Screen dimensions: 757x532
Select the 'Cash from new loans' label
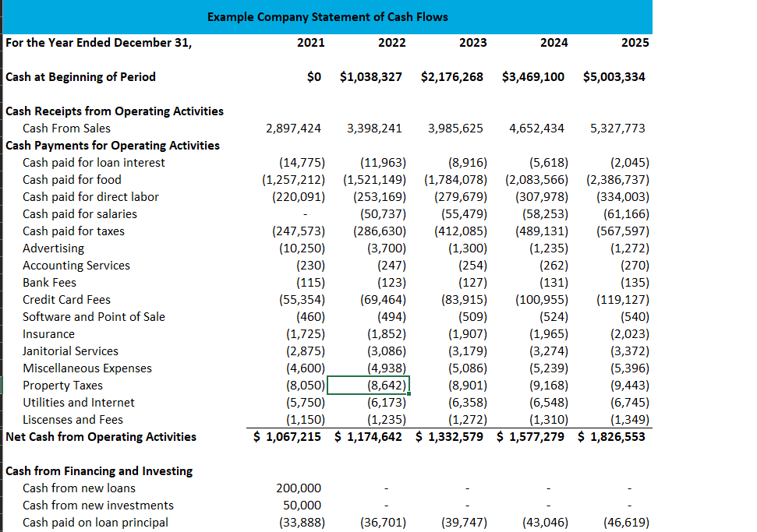click(80, 488)
